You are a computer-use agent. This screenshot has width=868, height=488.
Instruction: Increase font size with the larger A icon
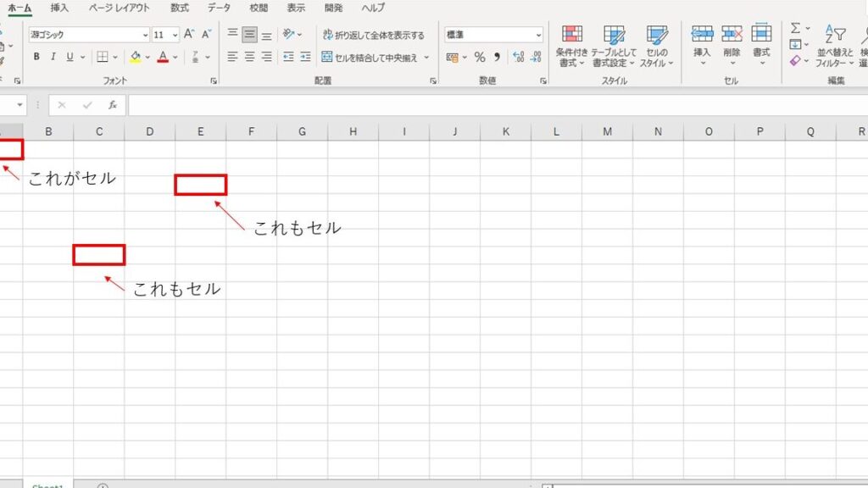tap(189, 34)
